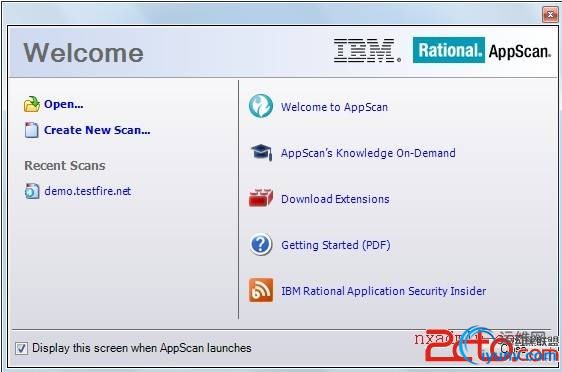Click the blue question mark Getting Started icon
This screenshot has height=372, width=562.
(261, 244)
